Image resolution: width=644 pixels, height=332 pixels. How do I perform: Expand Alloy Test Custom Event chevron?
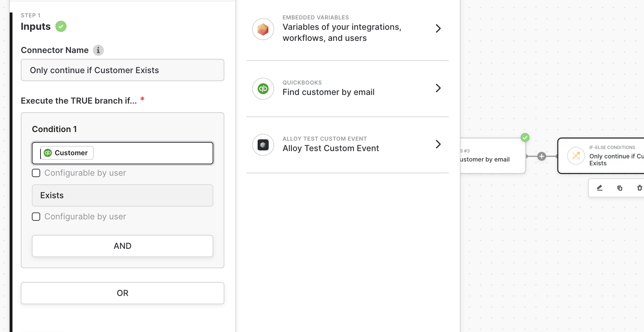(x=438, y=144)
